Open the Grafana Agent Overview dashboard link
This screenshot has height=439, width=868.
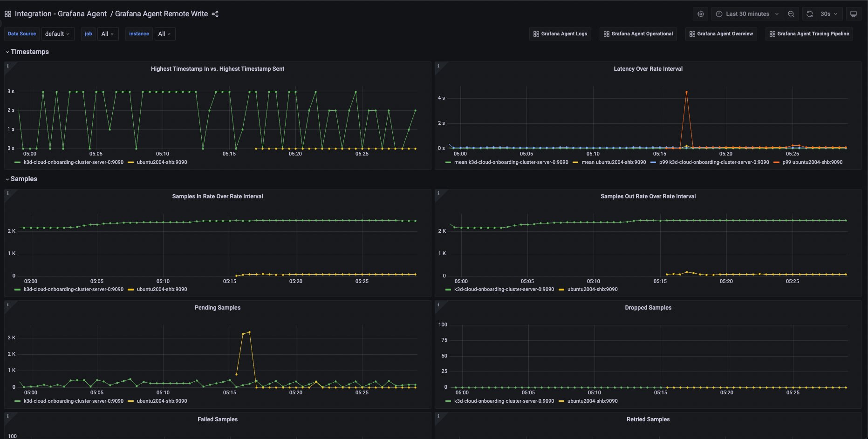[721, 34]
